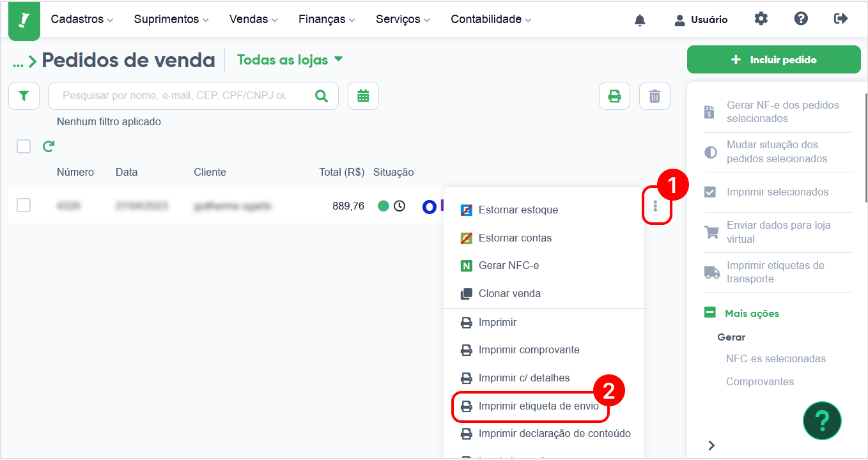Open the Vendas menu

pos(254,20)
